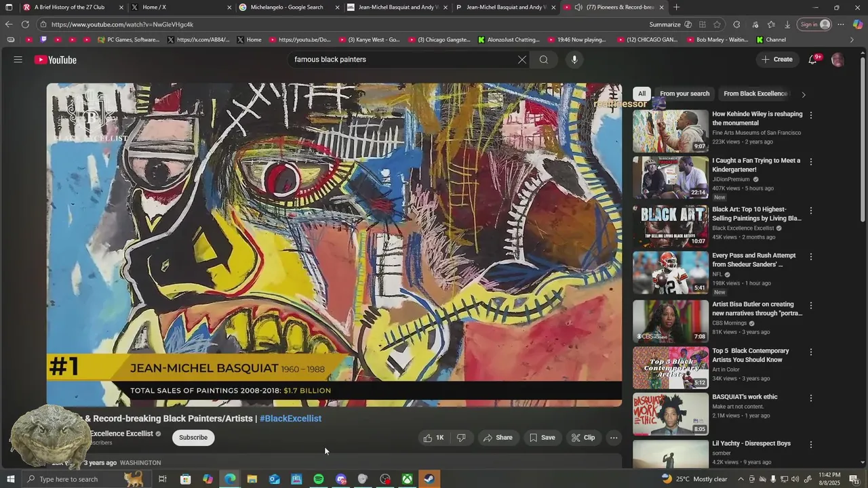
Task: Expand the bookmarks bar overflow chevron
Action: click(852, 40)
